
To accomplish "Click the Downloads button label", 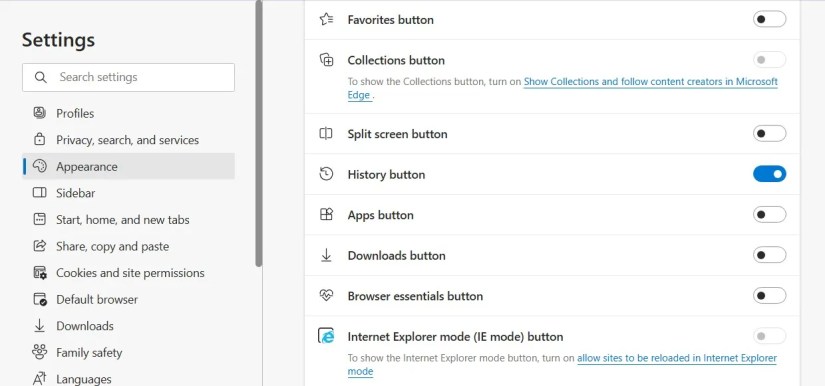I will (396, 255).
